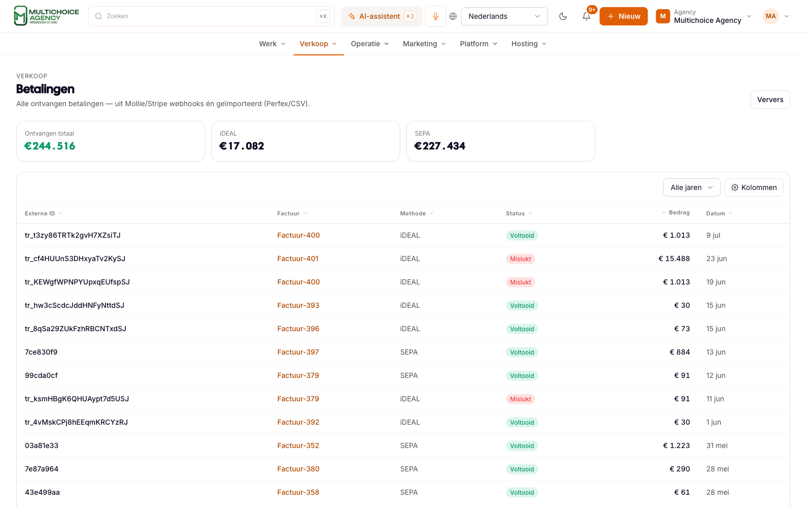Open the Kolommen column settings

(754, 187)
